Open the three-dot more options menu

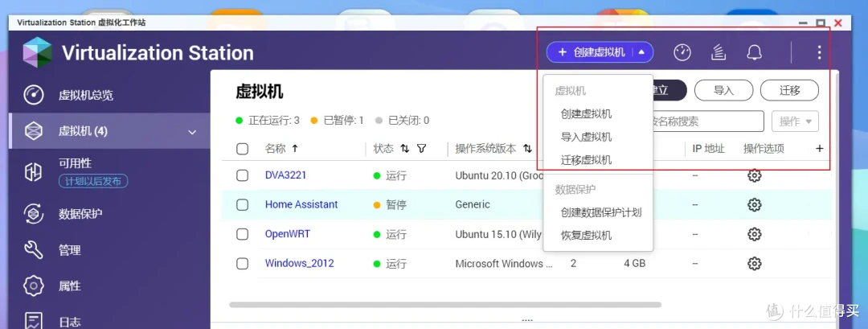[x=819, y=52]
